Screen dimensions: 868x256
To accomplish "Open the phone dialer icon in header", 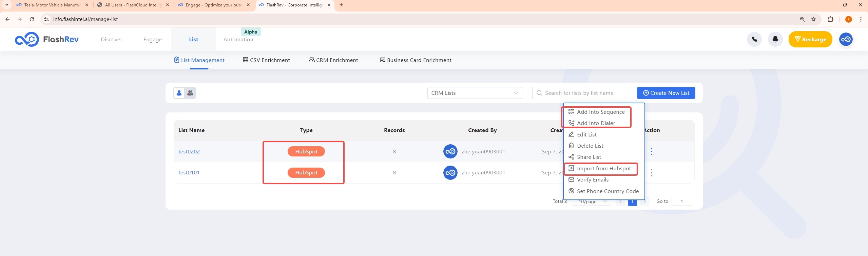I will (754, 39).
